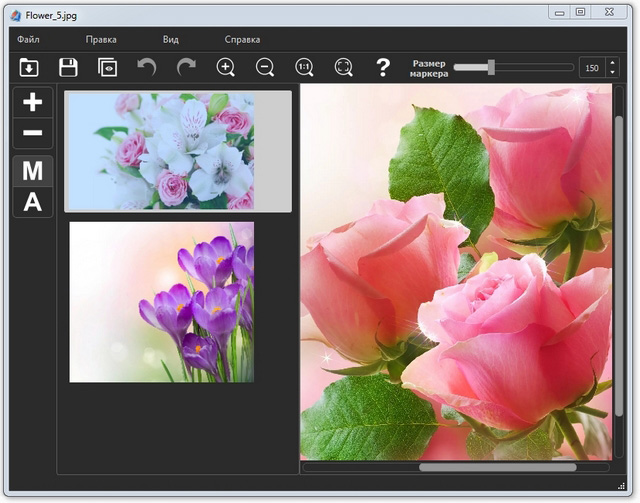
Task: Open help with the question mark icon
Action: (x=382, y=68)
